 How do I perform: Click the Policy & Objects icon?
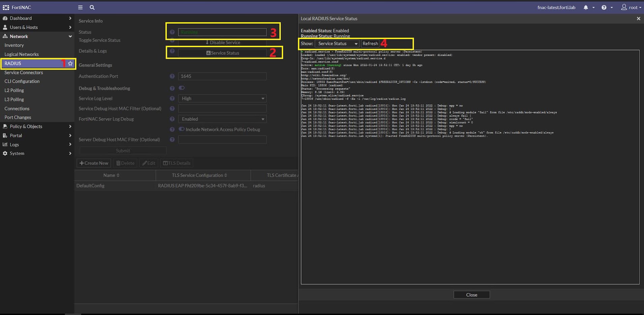[5, 126]
